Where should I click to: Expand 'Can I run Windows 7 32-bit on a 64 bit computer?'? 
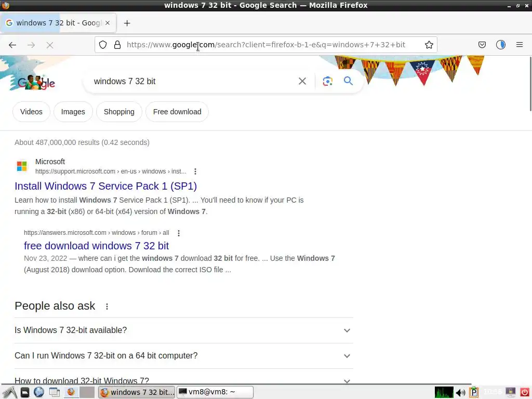pyautogui.click(x=183, y=355)
